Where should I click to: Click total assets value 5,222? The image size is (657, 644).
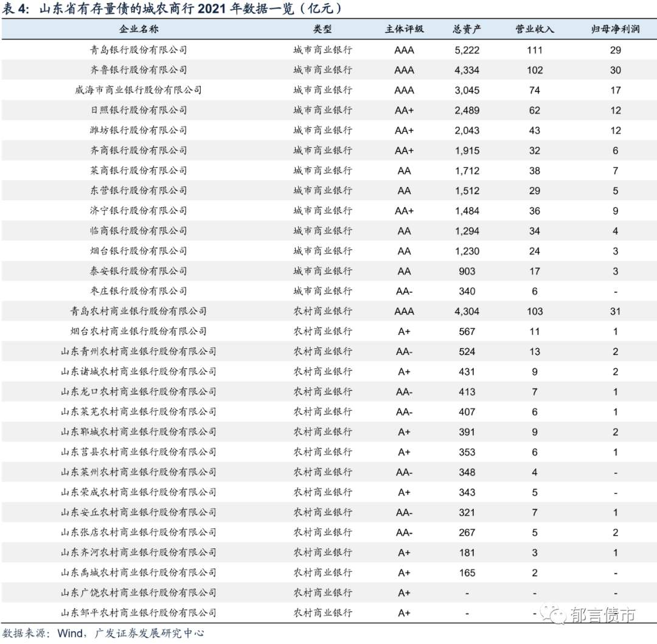(x=467, y=51)
